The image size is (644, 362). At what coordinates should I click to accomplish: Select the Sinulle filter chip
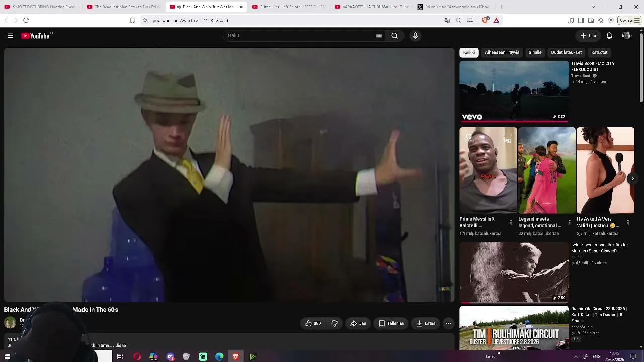535,52
